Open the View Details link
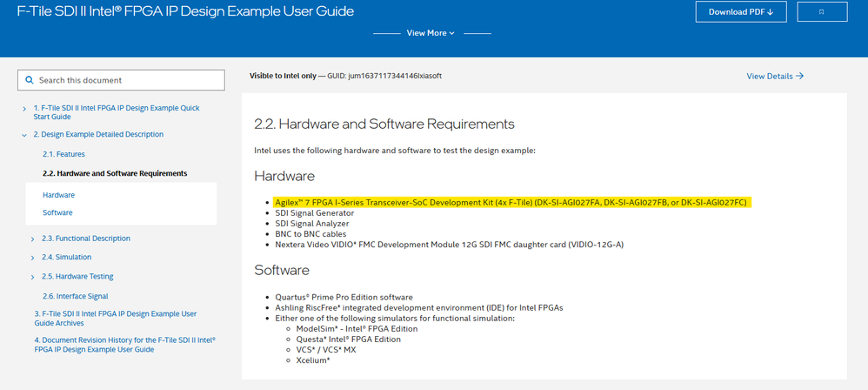Viewport: 868px width, 390px height. tap(775, 77)
